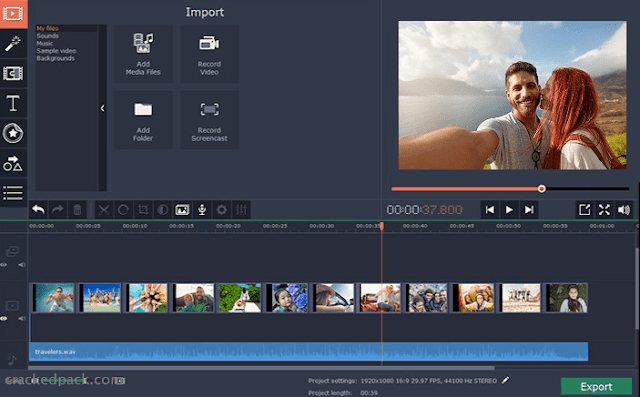This screenshot has height=397, width=640.
Task: Undo the last action
Action: tap(38, 210)
